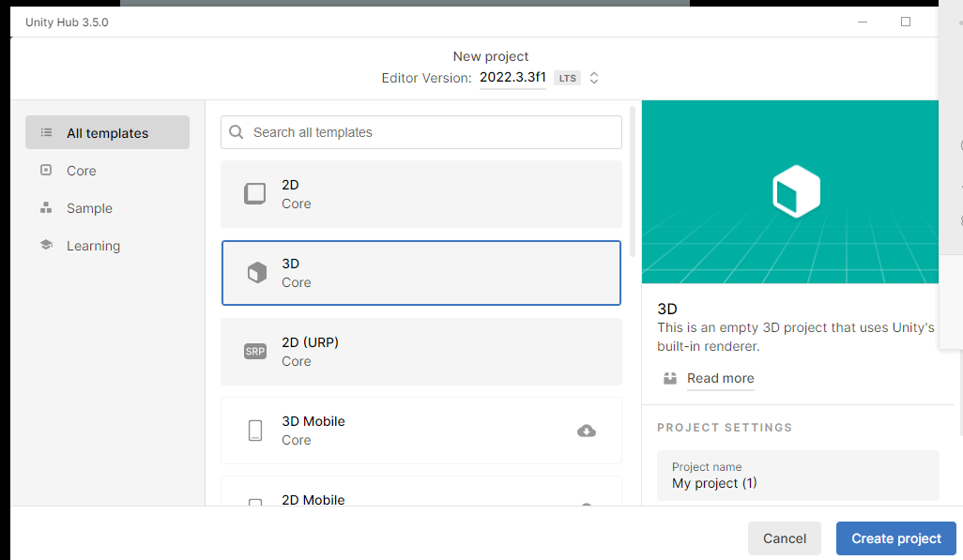
Task: Click the Create project button
Action: [x=896, y=538]
